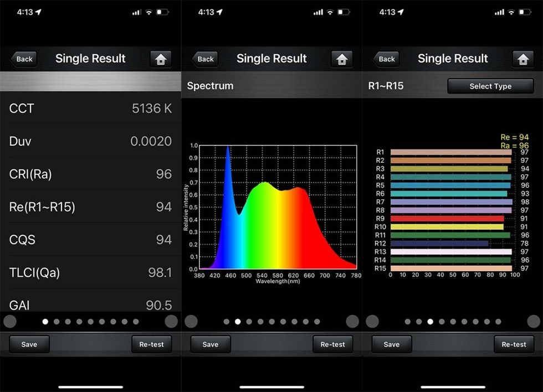Select the last page dot on the CCT screen
This screenshot has width=543, height=392.
pyautogui.click(x=136, y=322)
